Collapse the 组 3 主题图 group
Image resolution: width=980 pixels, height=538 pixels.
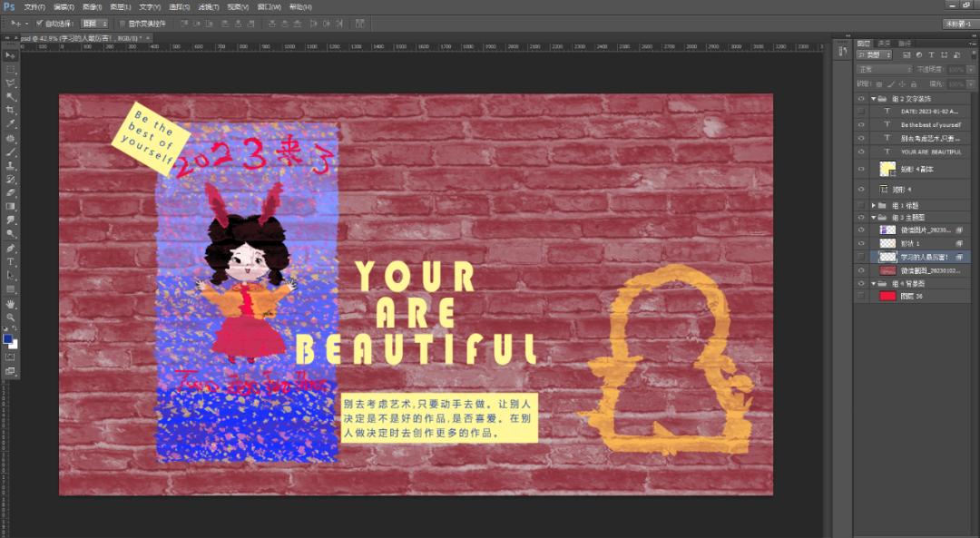(x=873, y=218)
